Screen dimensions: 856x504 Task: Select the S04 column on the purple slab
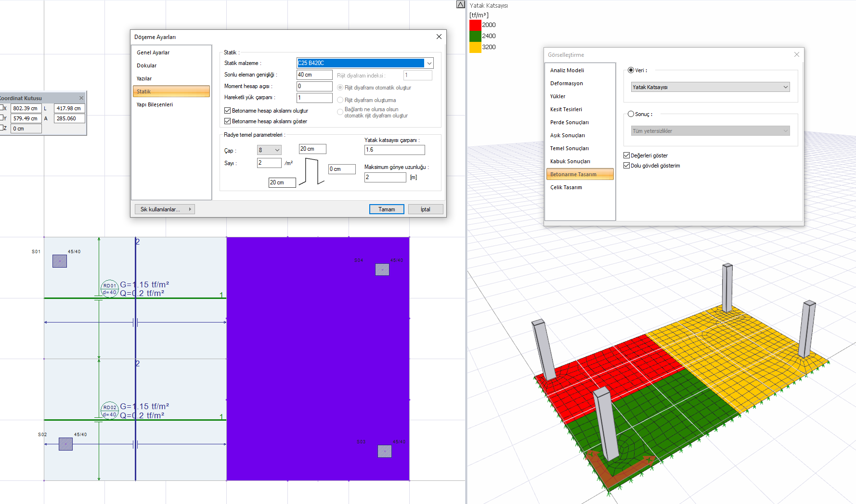pos(382,270)
